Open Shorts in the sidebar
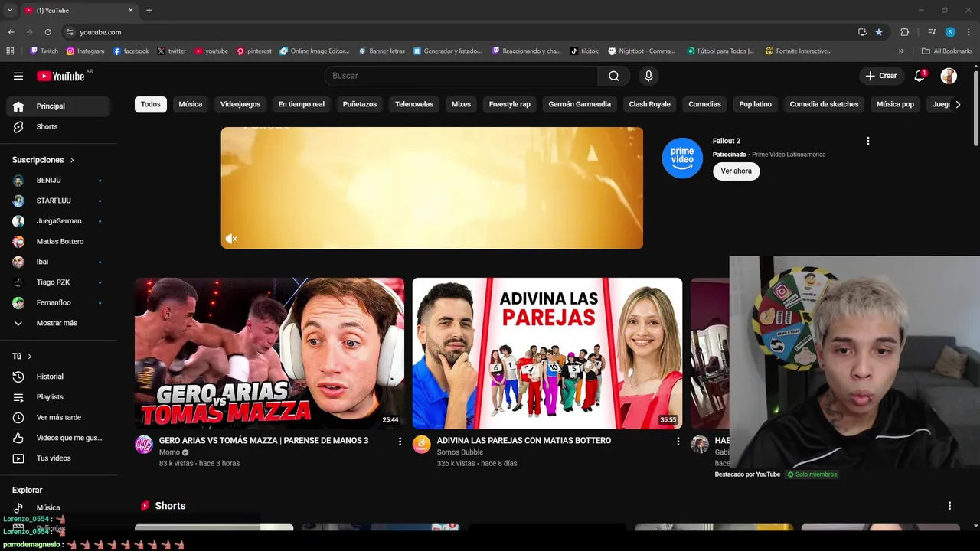The width and height of the screenshot is (980, 551). coord(58,126)
